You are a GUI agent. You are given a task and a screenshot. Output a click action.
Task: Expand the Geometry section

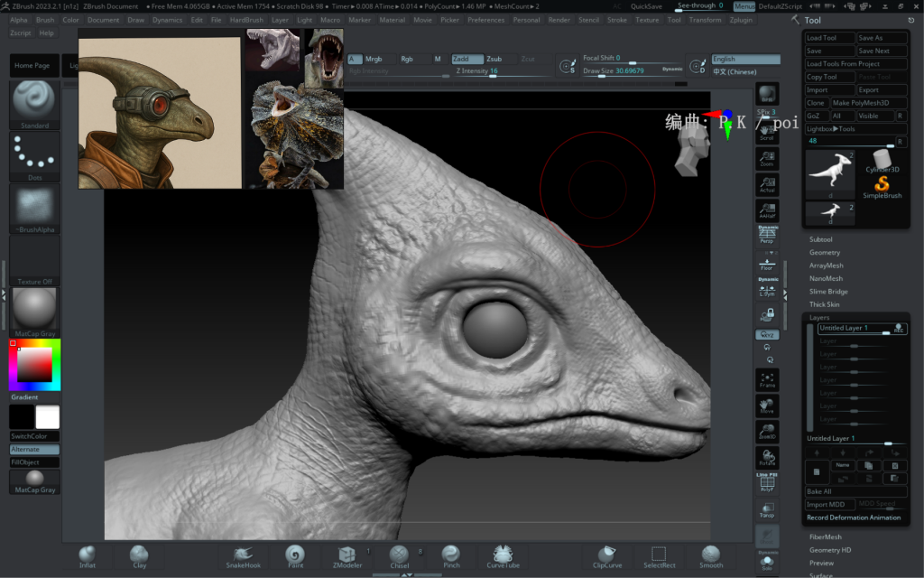[824, 253]
